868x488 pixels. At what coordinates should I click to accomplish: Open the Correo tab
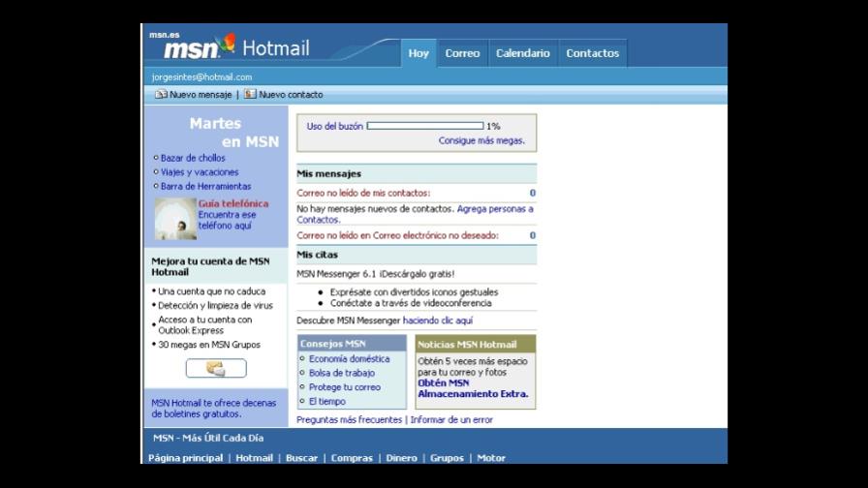(x=462, y=53)
